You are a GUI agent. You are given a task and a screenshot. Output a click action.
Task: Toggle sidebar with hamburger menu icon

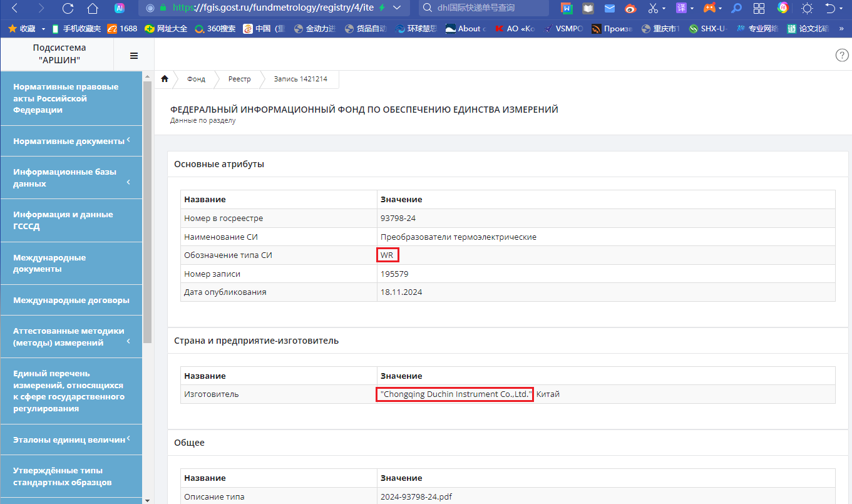(x=133, y=56)
